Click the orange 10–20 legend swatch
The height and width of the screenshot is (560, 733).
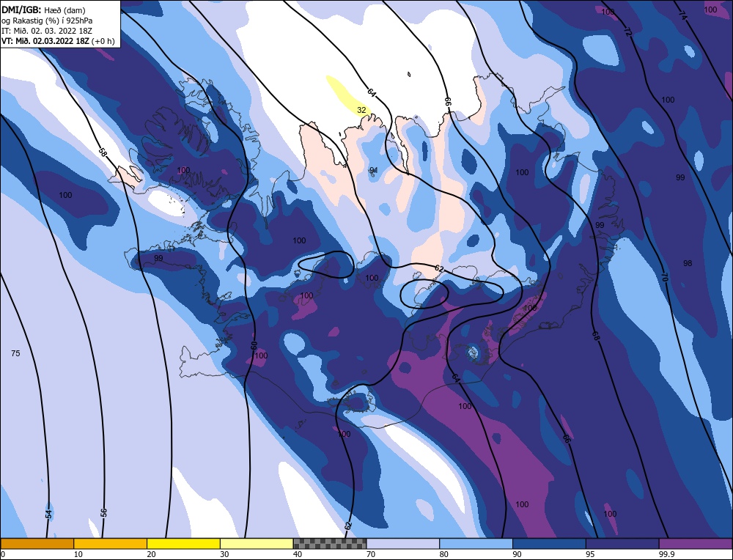[x=111, y=544]
